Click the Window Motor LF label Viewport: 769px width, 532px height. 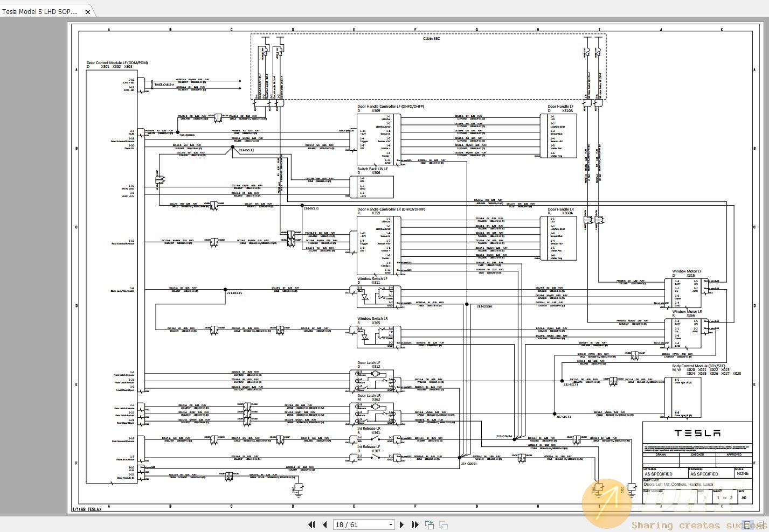click(x=687, y=271)
